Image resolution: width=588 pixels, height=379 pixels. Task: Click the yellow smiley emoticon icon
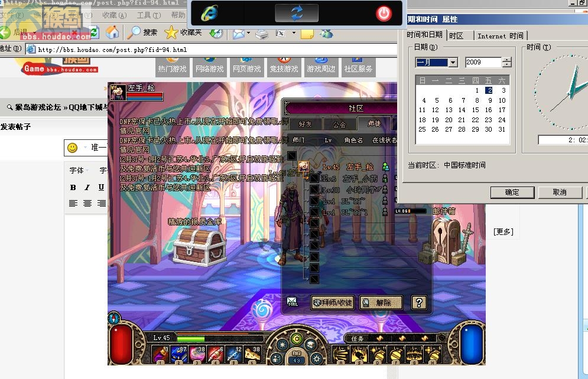point(72,148)
